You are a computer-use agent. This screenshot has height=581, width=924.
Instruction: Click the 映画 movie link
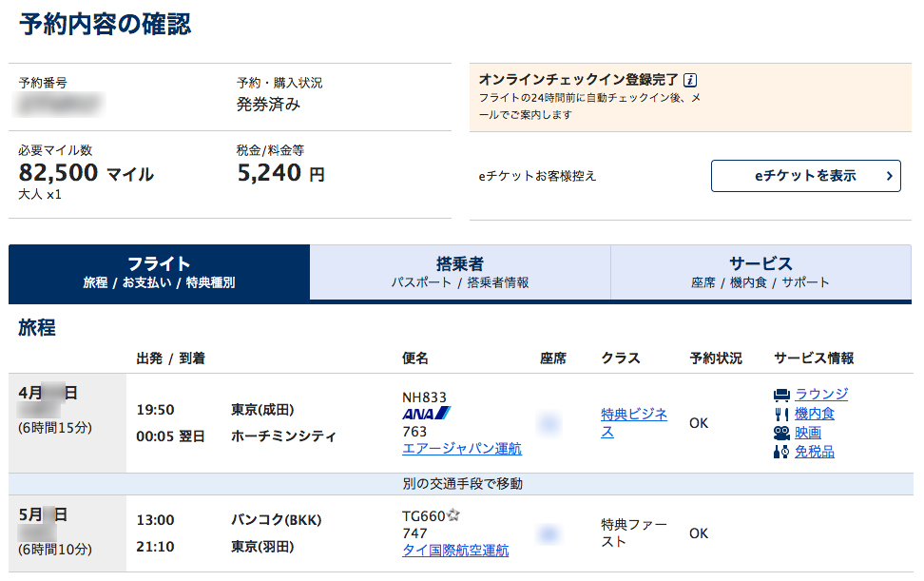(x=808, y=432)
